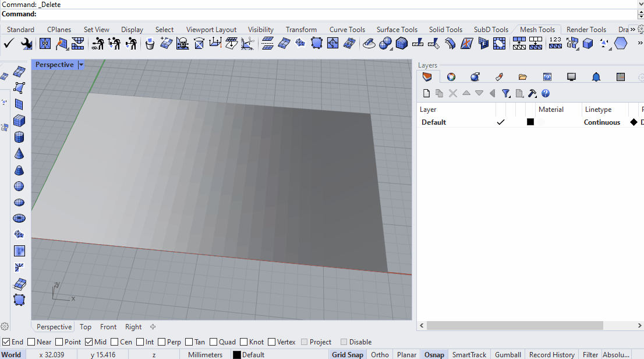Toggle the Int osnap checkbox
The image size is (644, 359).
point(140,342)
